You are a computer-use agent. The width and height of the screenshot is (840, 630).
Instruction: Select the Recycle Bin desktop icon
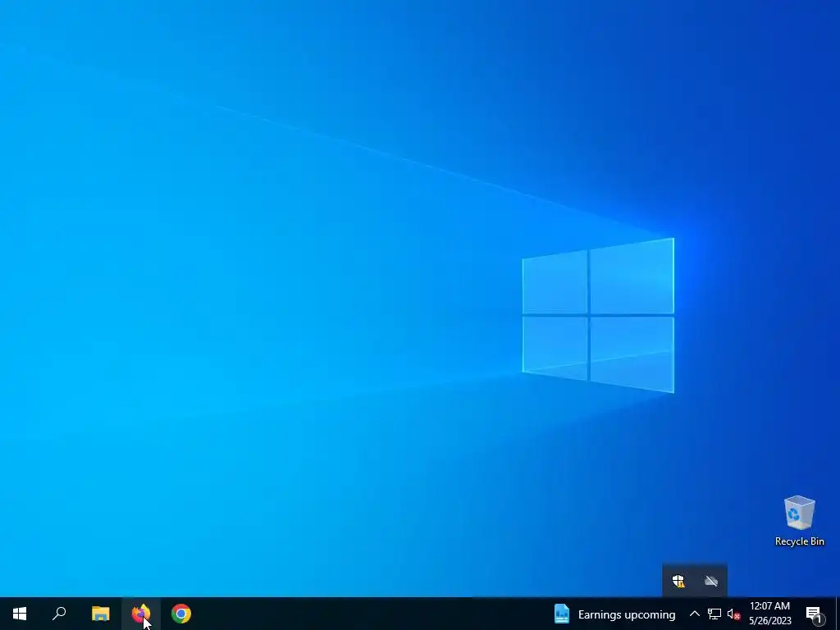[799, 521]
